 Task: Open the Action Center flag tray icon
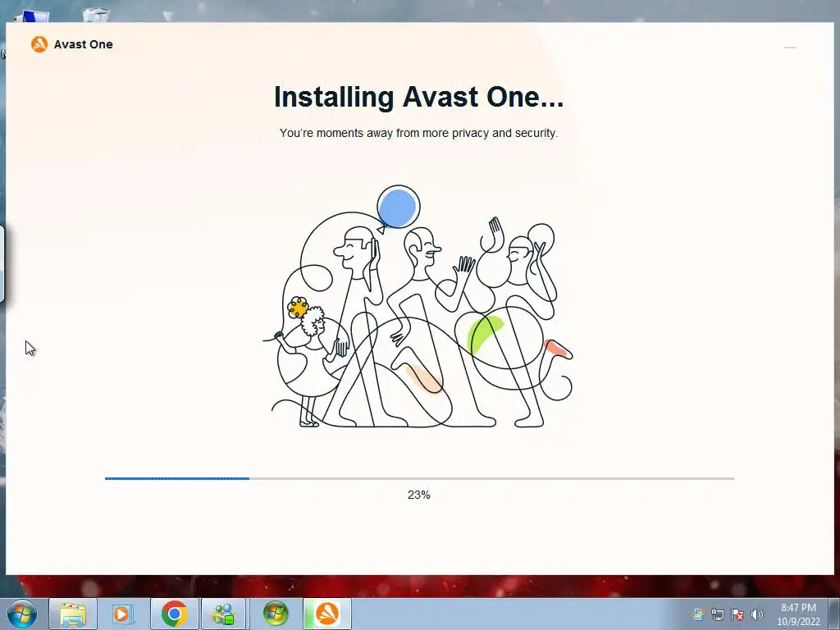click(x=737, y=614)
